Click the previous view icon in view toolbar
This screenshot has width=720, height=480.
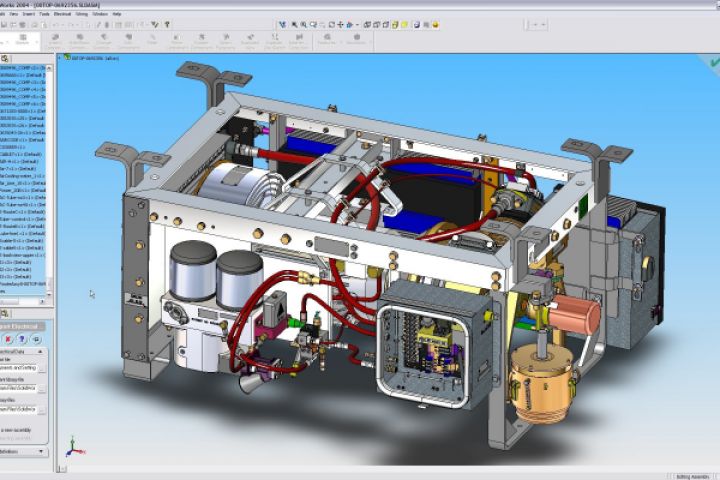(x=281, y=25)
